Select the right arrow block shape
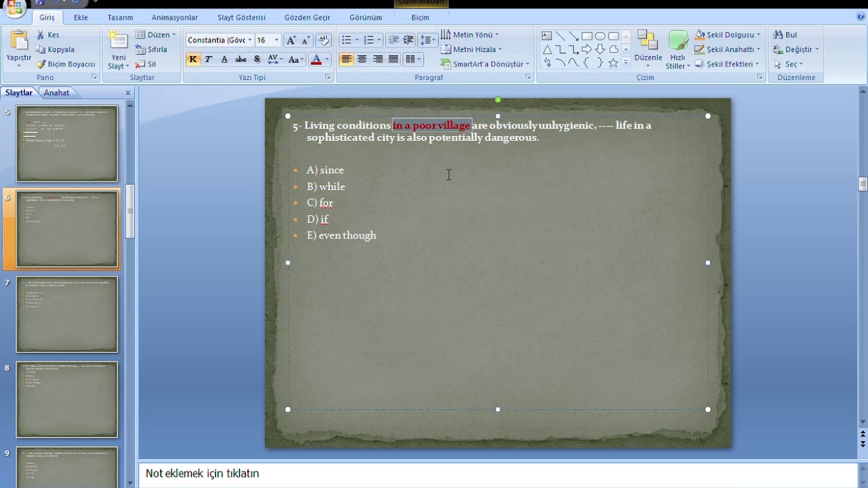 click(587, 49)
